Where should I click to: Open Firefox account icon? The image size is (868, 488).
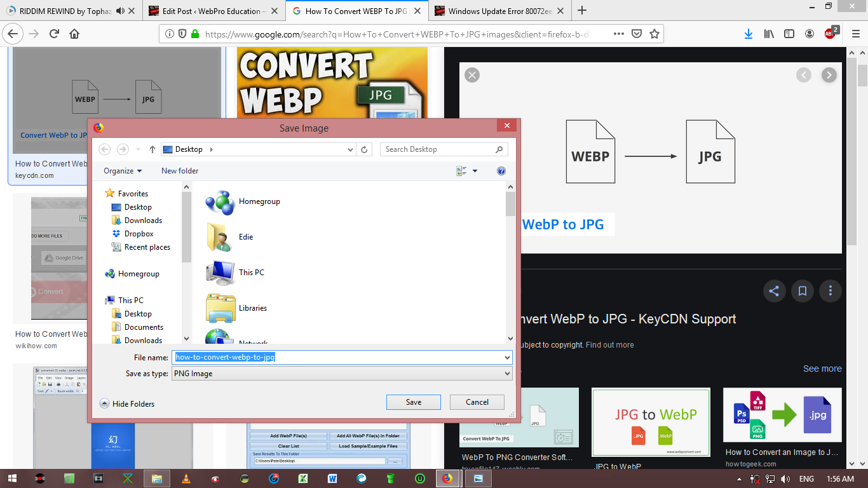810,34
